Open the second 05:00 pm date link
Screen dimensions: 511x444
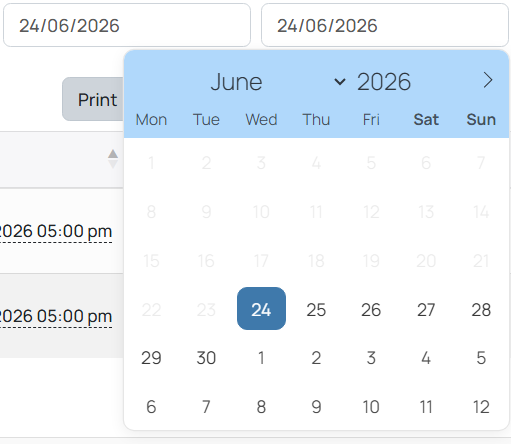click(55, 316)
